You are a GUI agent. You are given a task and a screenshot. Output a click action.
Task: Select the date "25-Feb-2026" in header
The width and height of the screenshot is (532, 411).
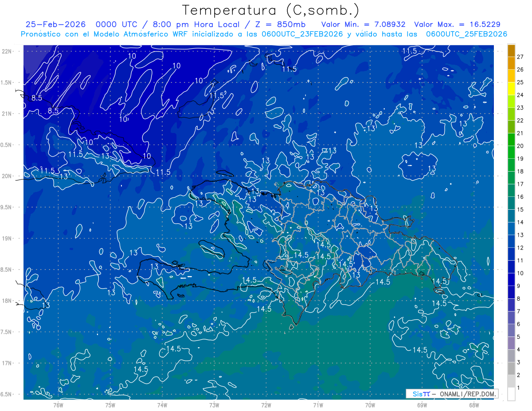[56, 24]
